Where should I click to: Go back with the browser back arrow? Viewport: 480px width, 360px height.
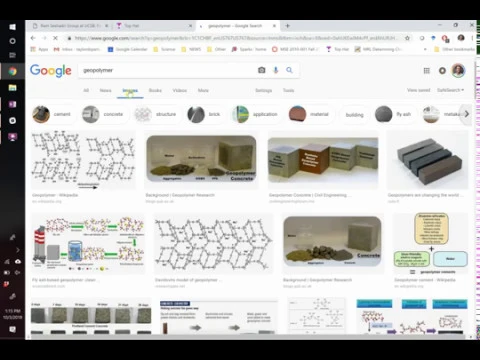[x=33, y=38]
